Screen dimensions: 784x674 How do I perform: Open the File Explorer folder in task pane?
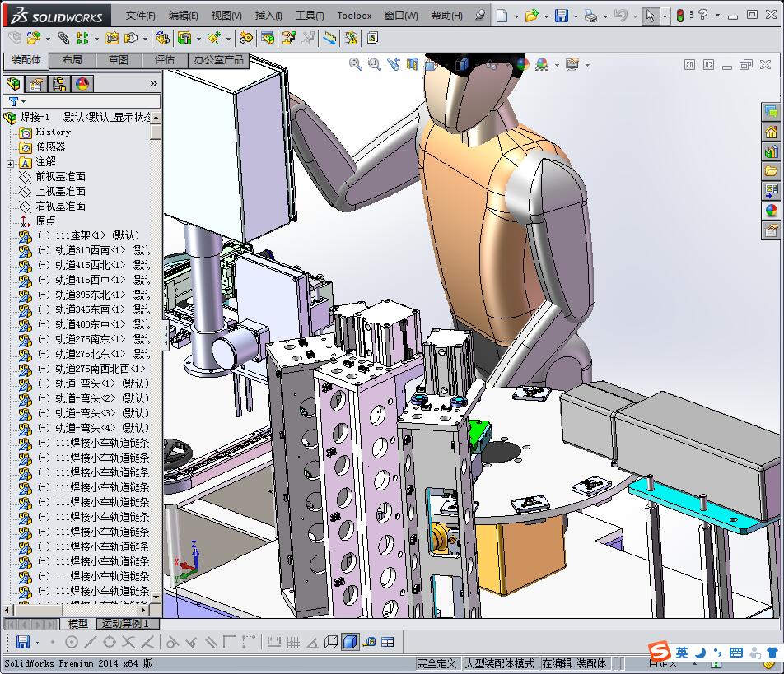771,171
